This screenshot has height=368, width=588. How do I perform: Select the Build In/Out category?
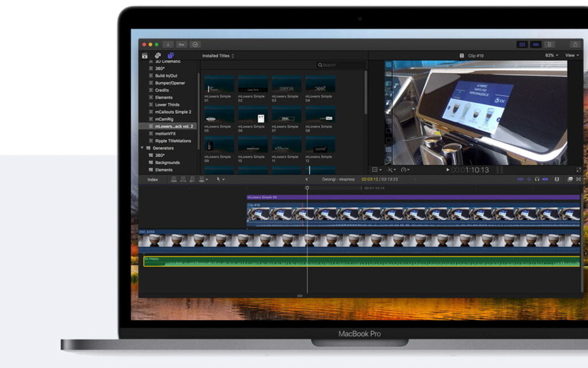166,75
